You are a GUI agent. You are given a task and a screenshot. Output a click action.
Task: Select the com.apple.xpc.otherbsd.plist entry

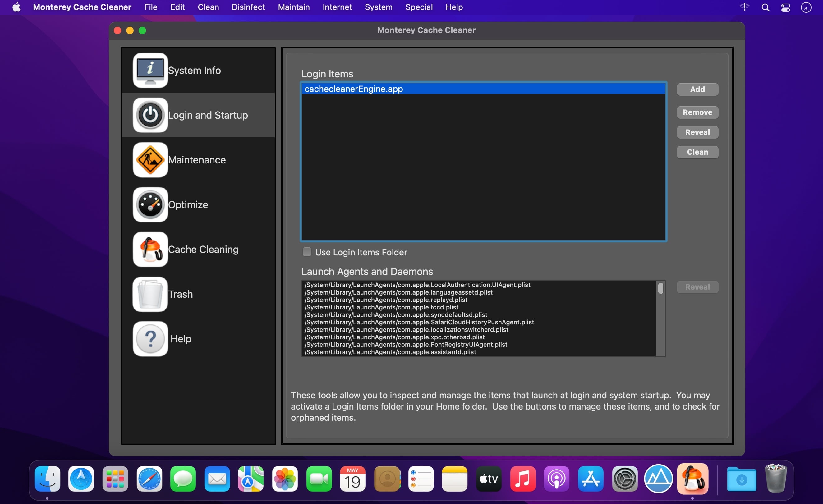point(479,337)
